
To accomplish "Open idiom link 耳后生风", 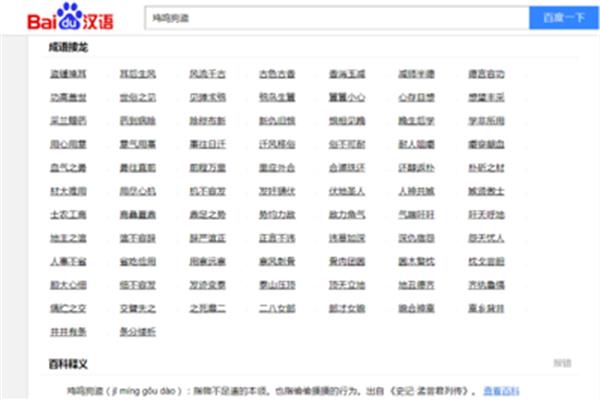I will (138, 74).
